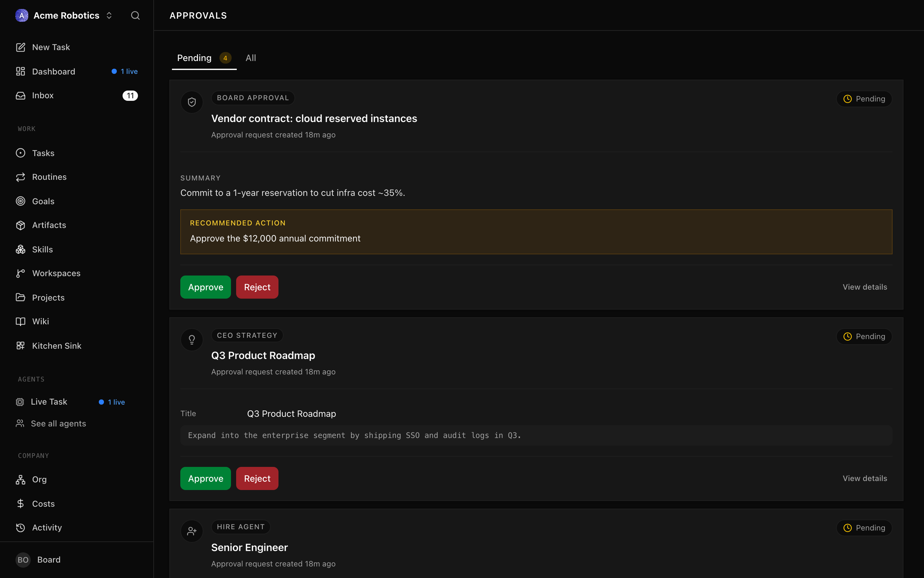Click the Inbox tray icon
The image size is (924, 578).
(x=21, y=96)
